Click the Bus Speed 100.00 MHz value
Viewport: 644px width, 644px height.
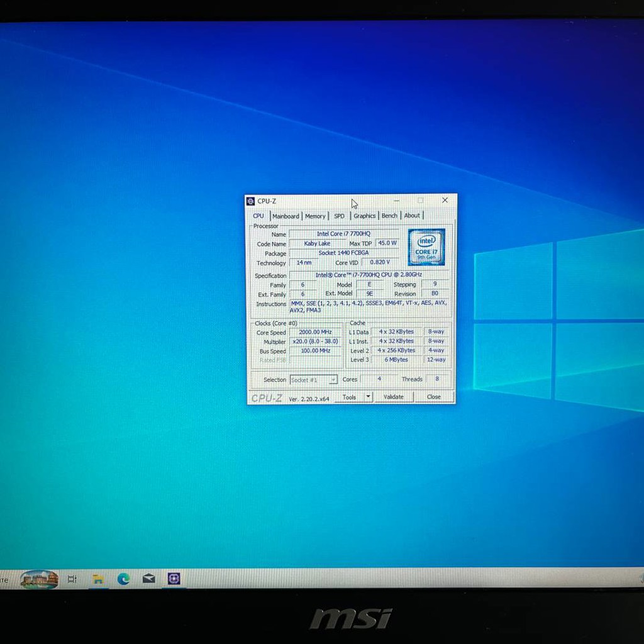[x=315, y=351]
